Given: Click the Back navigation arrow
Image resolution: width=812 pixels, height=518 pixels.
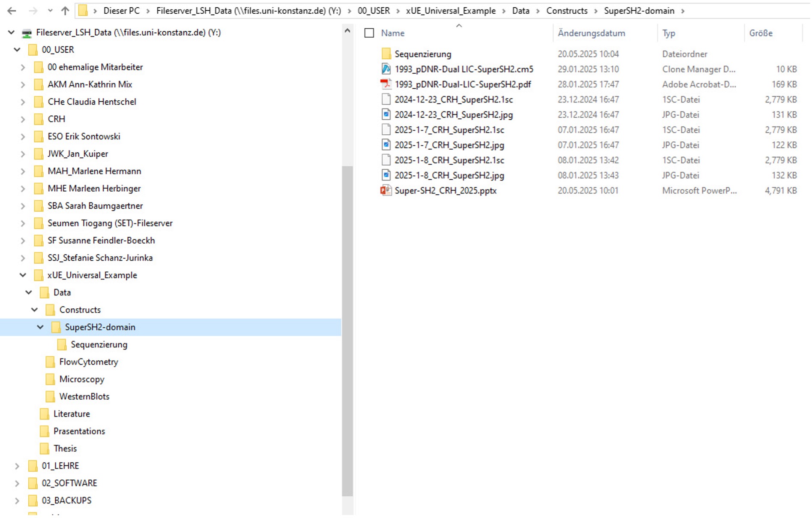Looking at the screenshot, I should click(x=12, y=11).
